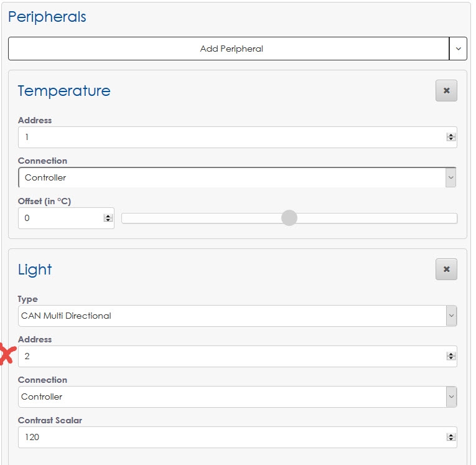Remove the Temperature peripheral with X icon
The height and width of the screenshot is (465, 476).
446,91
